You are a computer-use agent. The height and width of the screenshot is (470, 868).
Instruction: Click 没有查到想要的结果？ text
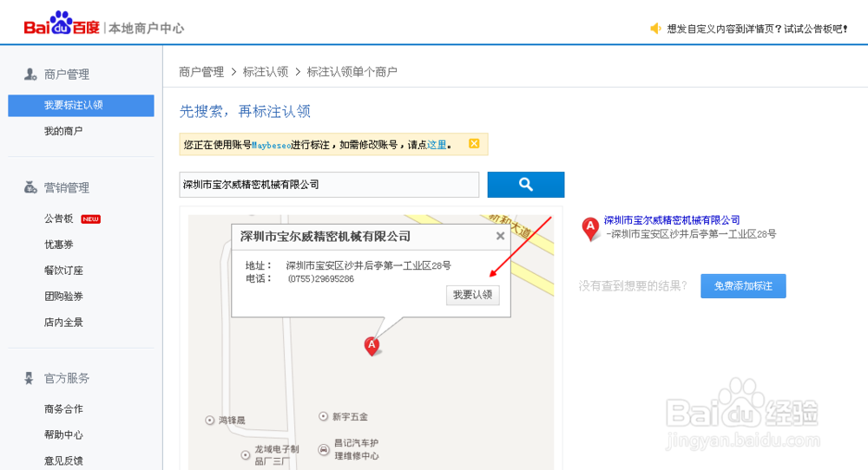pyautogui.click(x=633, y=286)
